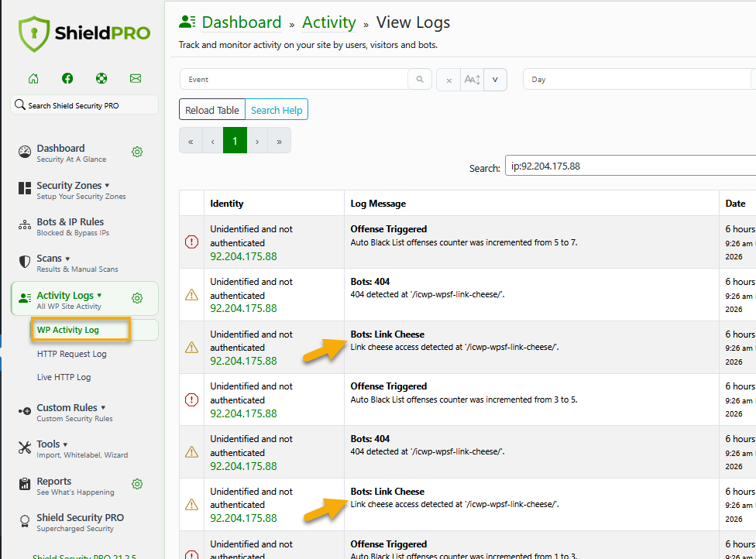Screen dimensions: 756x559
Task: Click the Reports clipboard icon
Action: tap(25, 484)
